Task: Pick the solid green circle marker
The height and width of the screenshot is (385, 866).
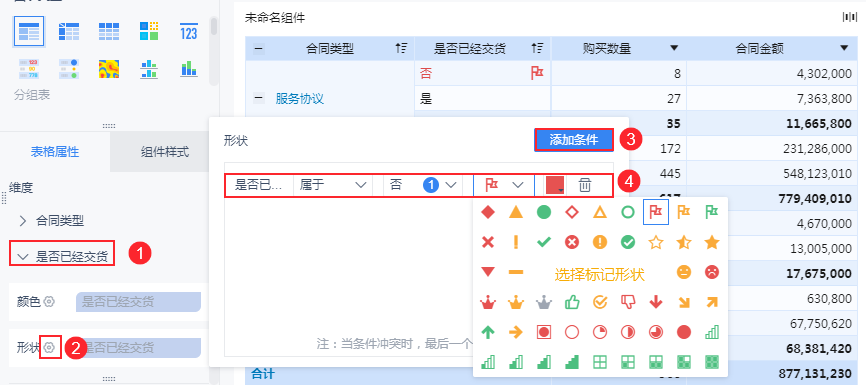Action: pos(544,212)
